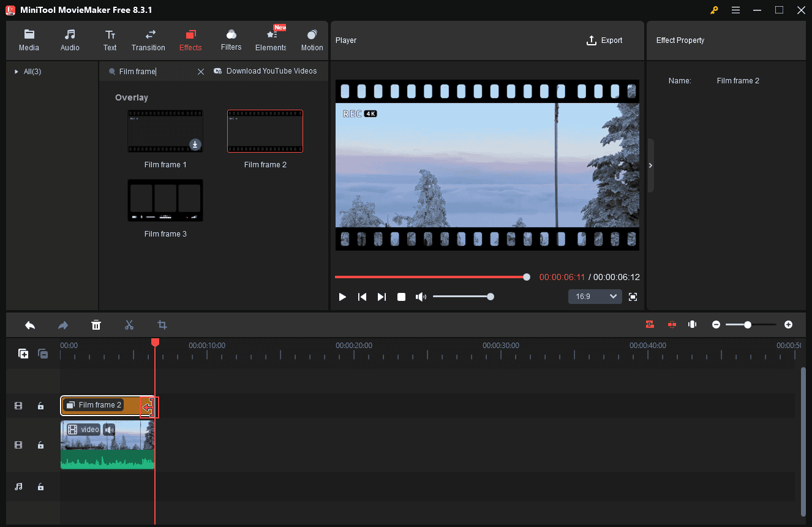Open the Audio library panel
The height and width of the screenshot is (527, 812).
pyautogui.click(x=70, y=40)
